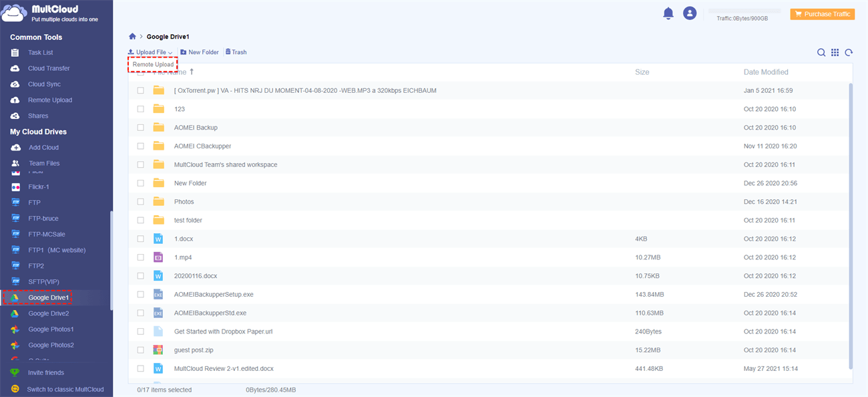This screenshot has width=868, height=397.
Task: Click the file list vertical scrollbar
Action: [x=850, y=225]
